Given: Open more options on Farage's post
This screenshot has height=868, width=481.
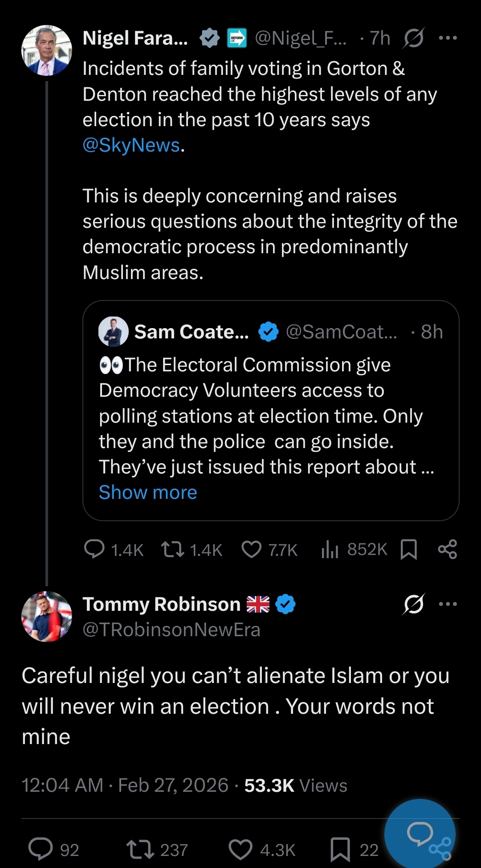Looking at the screenshot, I should pos(448,38).
